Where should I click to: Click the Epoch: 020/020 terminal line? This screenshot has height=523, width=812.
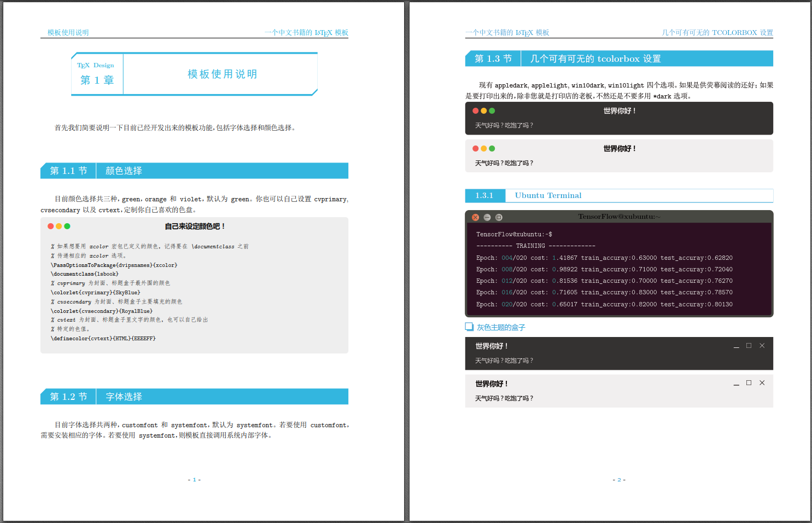604,304
